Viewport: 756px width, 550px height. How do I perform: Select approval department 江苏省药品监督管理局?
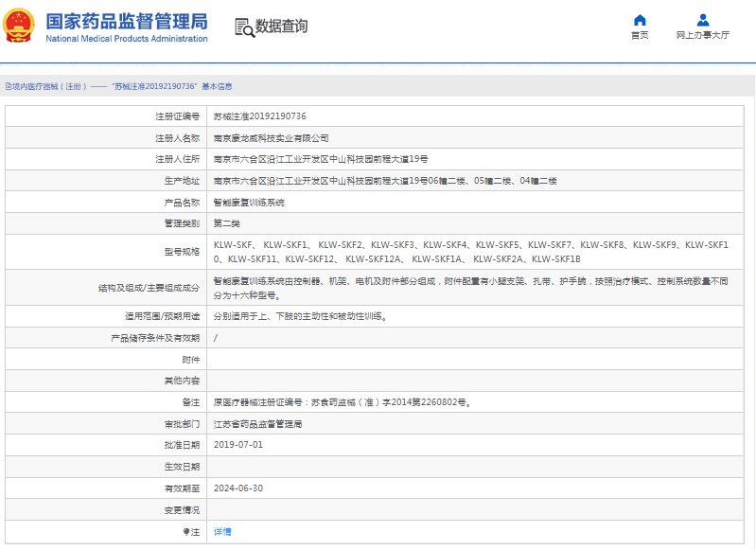tap(257, 424)
